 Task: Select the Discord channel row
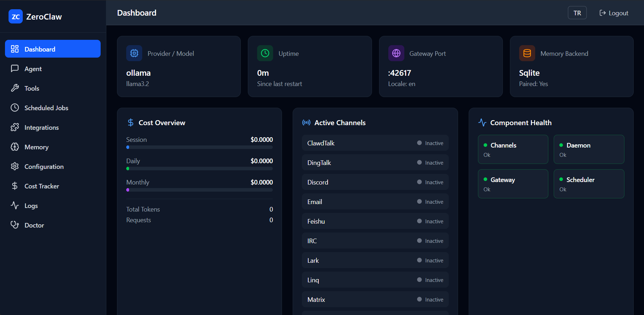point(375,182)
